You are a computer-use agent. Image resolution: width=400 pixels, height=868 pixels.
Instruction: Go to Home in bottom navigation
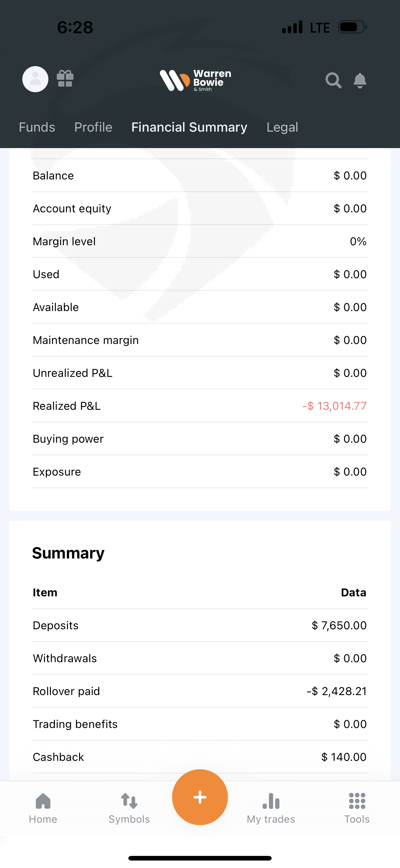pos(43,807)
